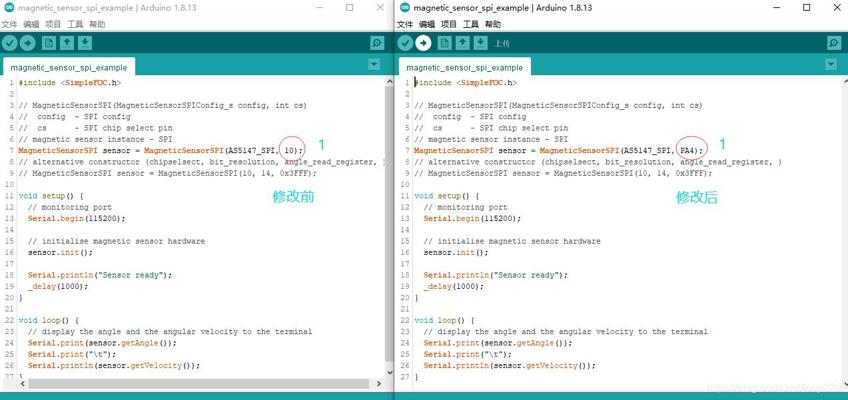848x400 pixels.
Task: Open 文件 menu in right window
Action: [405, 24]
